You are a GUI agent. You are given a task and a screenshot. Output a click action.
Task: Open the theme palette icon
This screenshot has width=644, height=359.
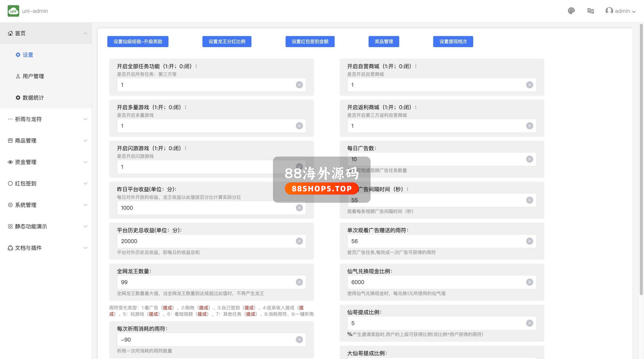pyautogui.click(x=571, y=11)
